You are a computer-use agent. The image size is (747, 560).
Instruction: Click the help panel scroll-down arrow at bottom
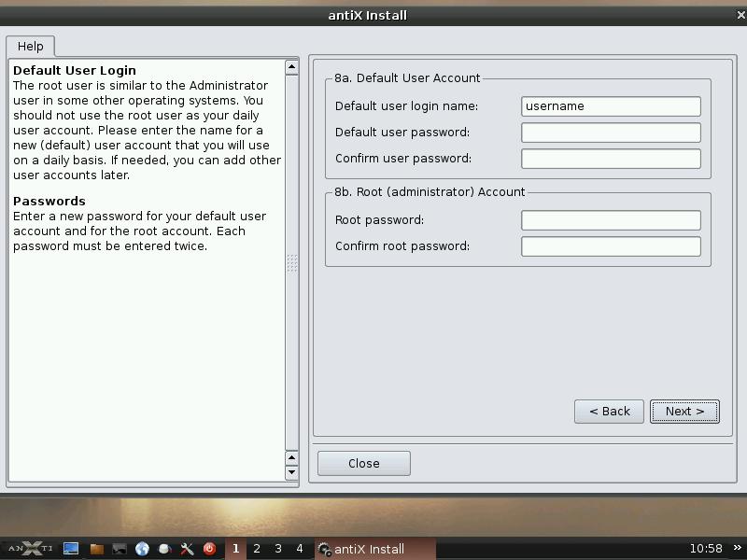[291, 473]
